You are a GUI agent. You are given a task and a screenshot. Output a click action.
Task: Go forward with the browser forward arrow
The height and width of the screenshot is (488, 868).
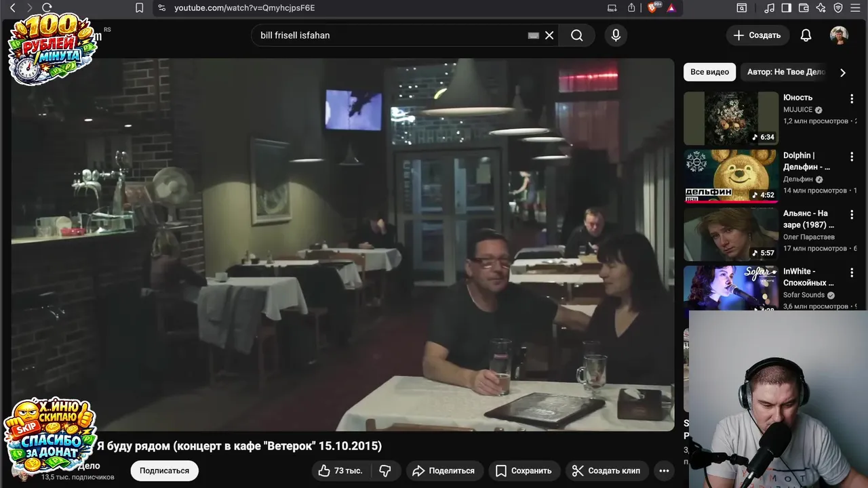[x=28, y=8]
